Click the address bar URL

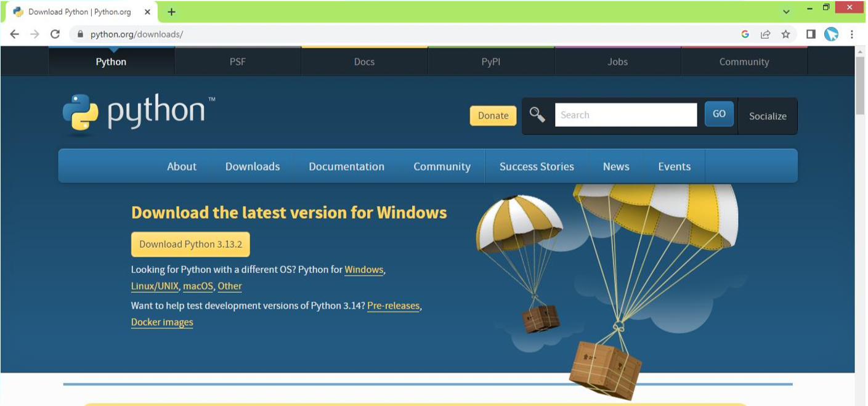coord(137,35)
